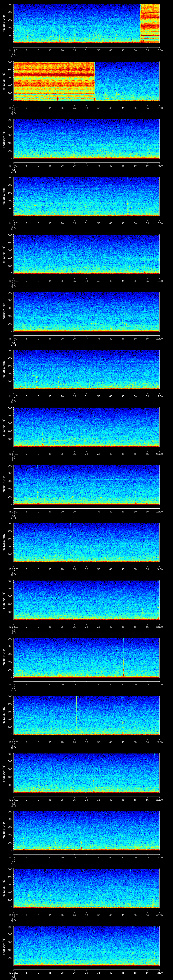Select the red broadband noise block in 16:15 spectrogram
Screen dimensions: 173x980
coord(54,81)
